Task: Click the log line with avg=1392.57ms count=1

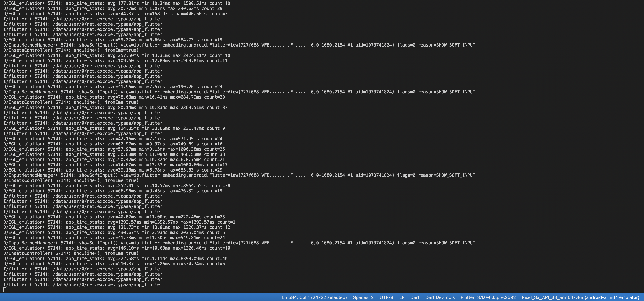Action: pyautogui.click(x=119, y=222)
